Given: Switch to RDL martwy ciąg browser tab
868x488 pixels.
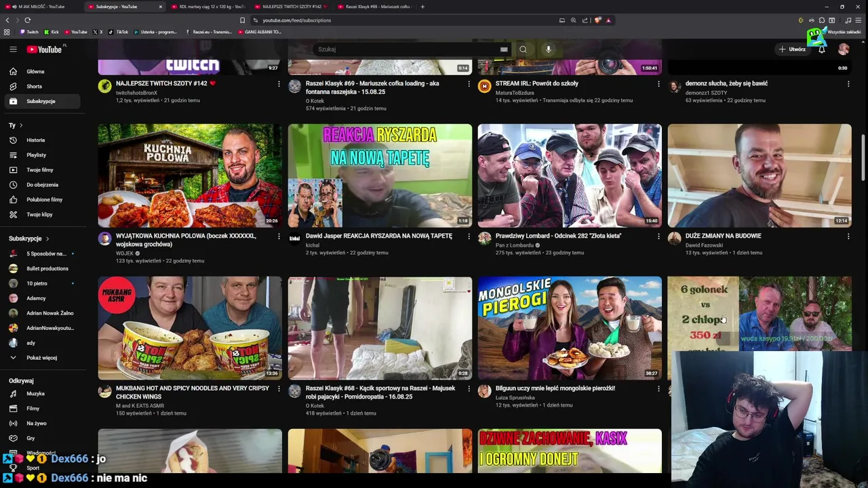Looking at the screenshot, I should 207,7.
